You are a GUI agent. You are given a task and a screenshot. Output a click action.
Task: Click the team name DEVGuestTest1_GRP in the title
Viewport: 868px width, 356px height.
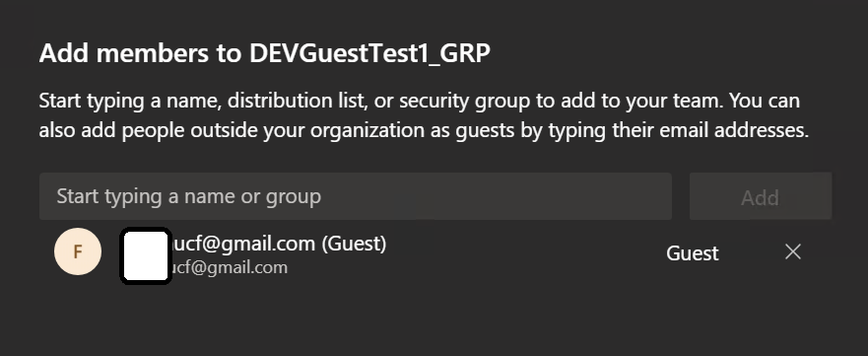[369, 53]
